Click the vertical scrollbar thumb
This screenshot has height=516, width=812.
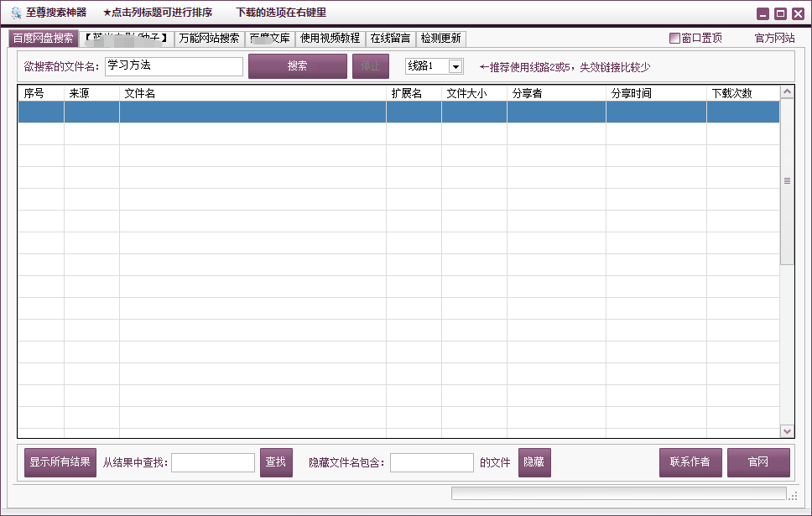787,181
